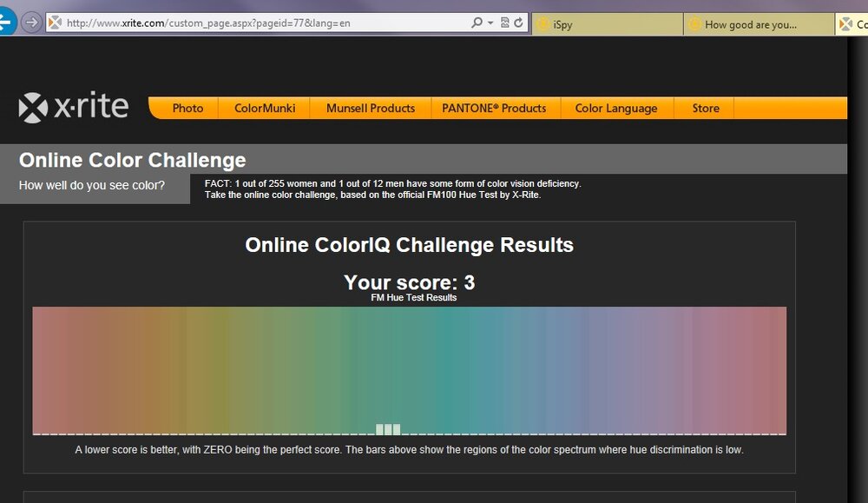
Task: Open the Munsell Products menu item
Action: click(371, 108)
